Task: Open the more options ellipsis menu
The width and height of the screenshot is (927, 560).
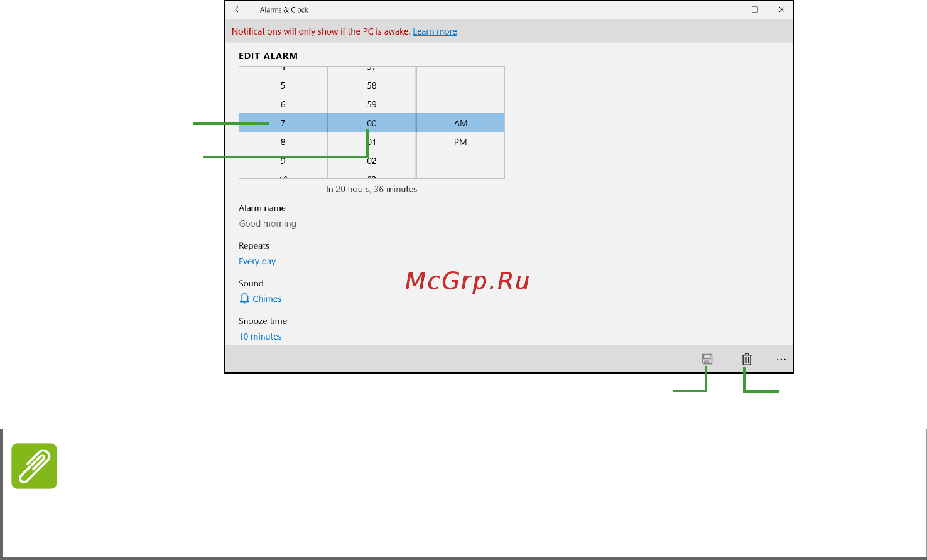Action: (x=781, y=360)
